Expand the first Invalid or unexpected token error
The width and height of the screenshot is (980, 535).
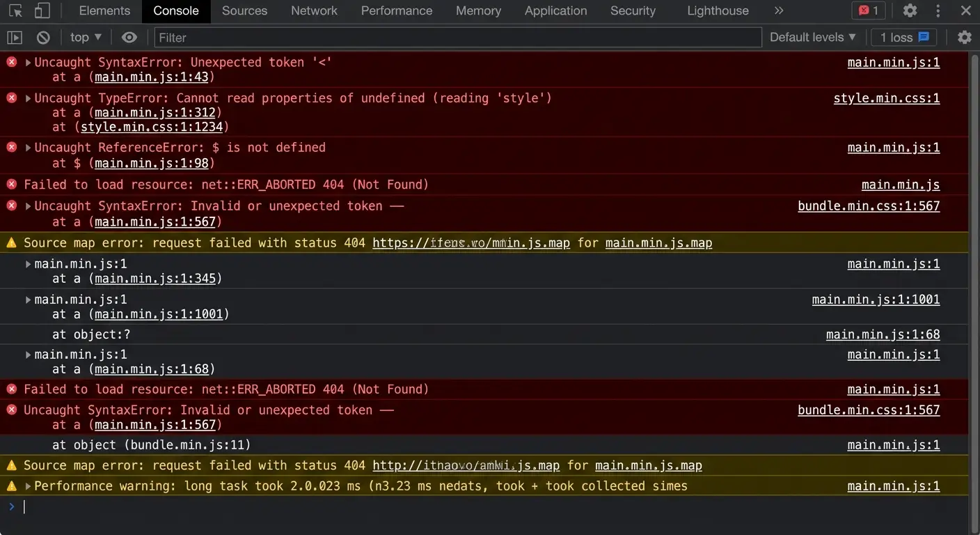click(28, 206)
